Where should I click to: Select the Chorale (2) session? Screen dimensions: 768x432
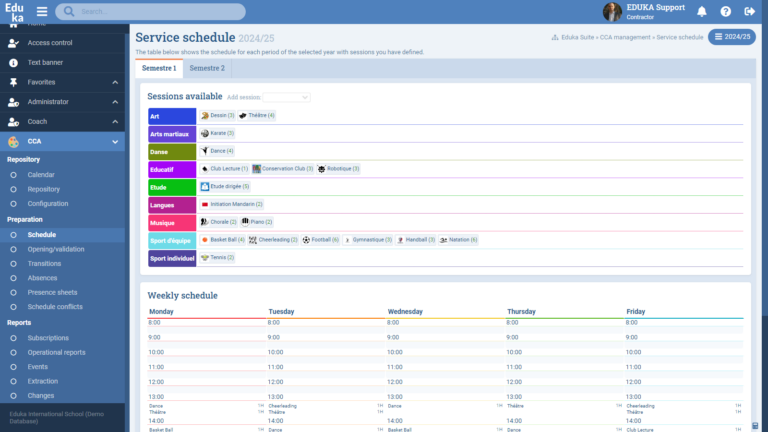(x=218, y=222)
